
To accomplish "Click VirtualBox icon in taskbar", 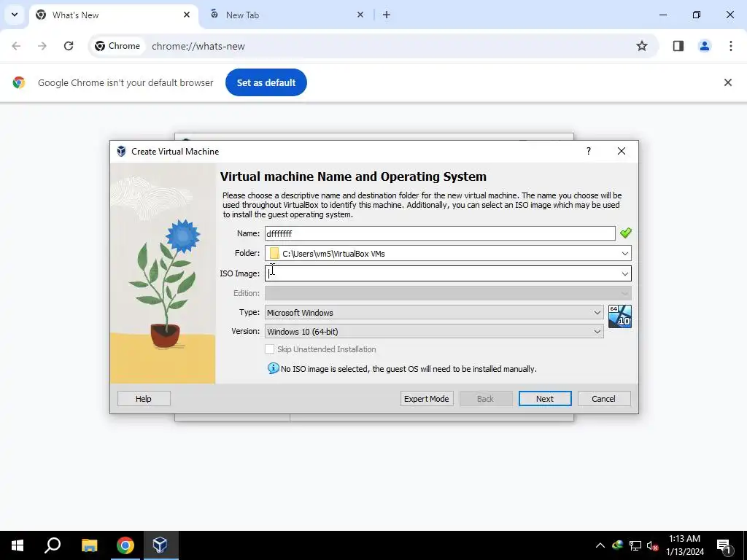I will [x=160, y=545].
